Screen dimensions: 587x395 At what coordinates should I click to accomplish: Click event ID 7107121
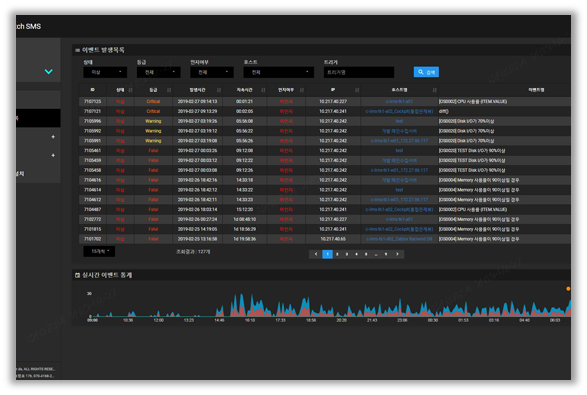pos(92,111)
